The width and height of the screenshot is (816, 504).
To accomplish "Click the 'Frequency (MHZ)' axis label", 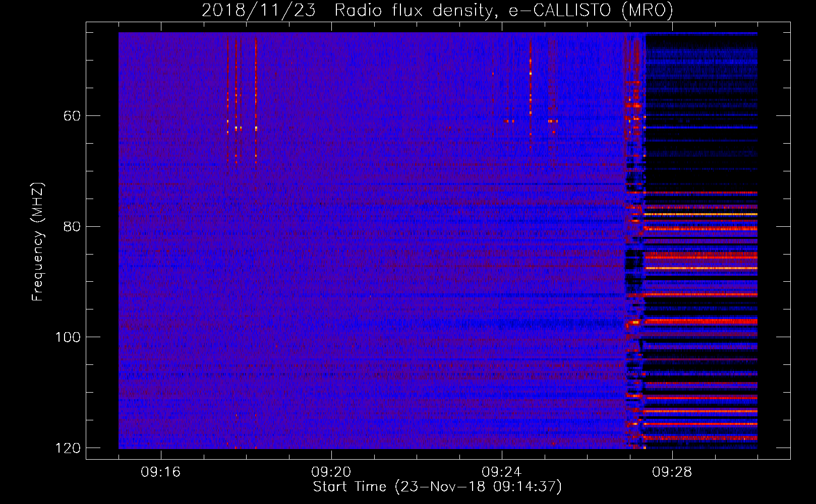I will pos(37,242).
